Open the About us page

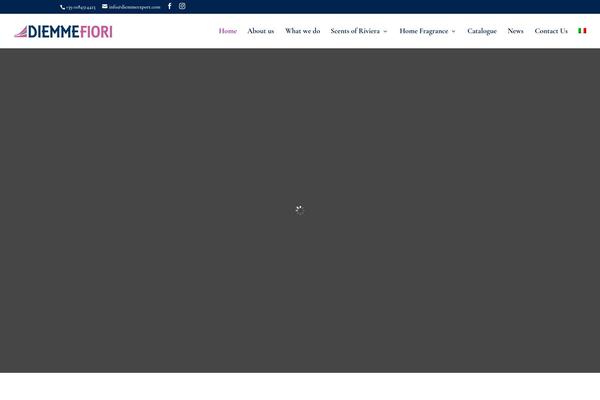pyautogui.click(x=261, y=31)
